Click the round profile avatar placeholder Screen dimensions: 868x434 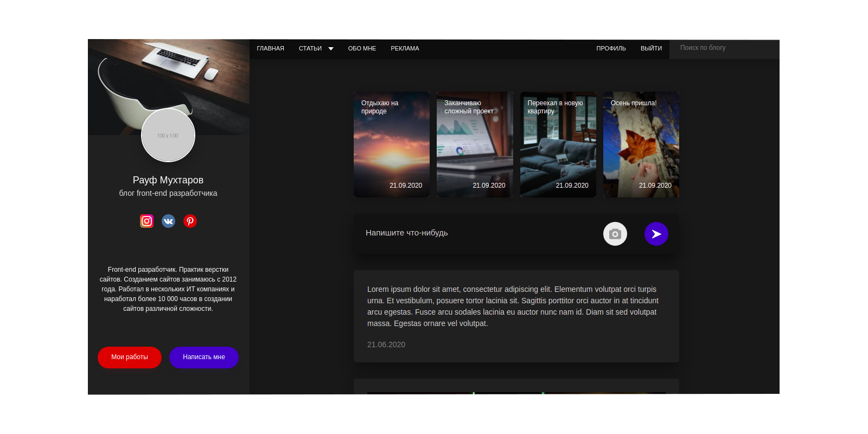coord(168,135)
